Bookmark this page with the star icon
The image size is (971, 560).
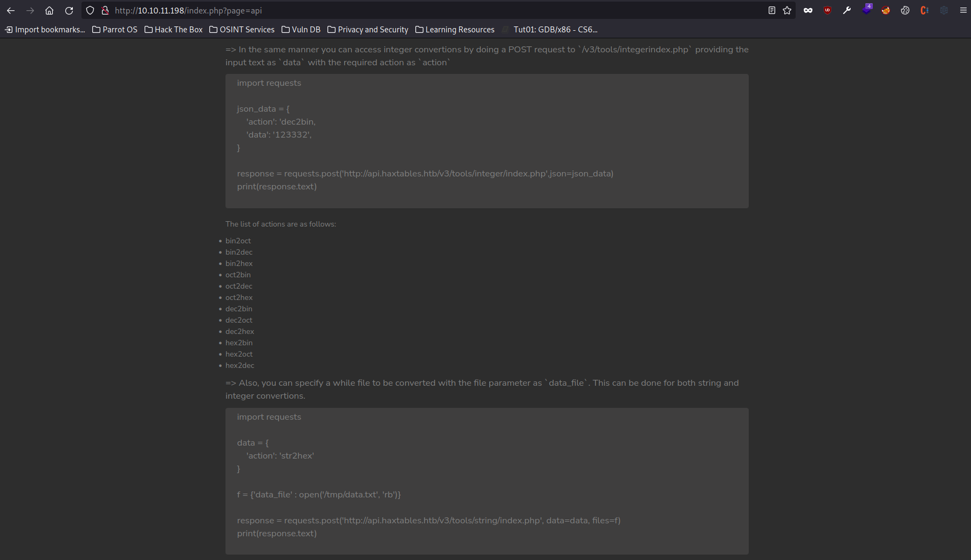[787, 10]
